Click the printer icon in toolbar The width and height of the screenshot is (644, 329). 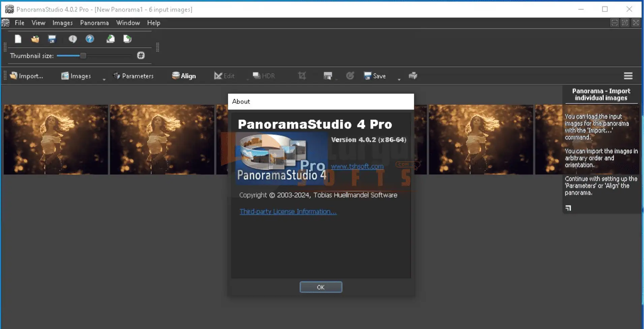coord(413,76)
